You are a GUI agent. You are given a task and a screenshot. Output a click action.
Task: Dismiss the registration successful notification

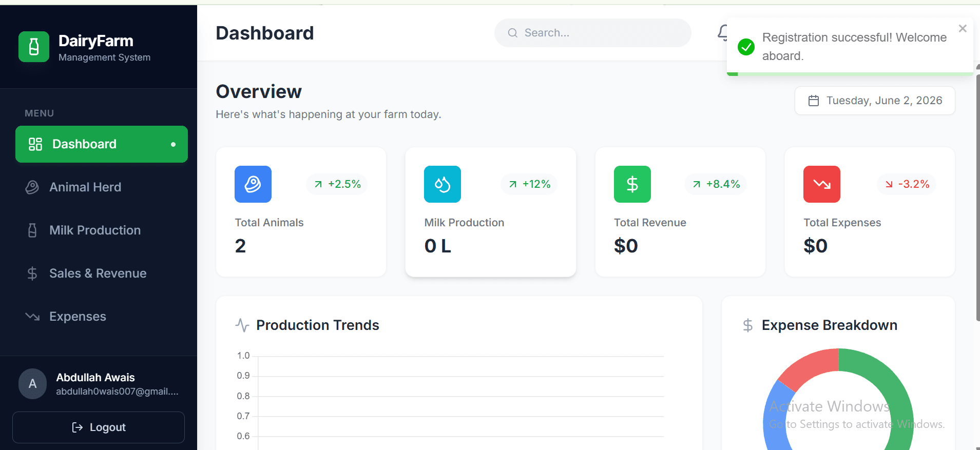point(963,29)
